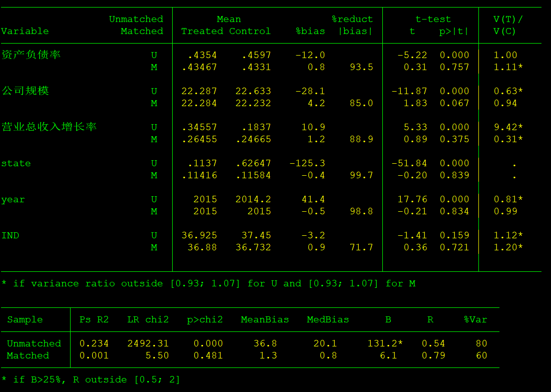Click the 't-test' header label
Viewport: 551px width, 392px height.
(433, 20)
